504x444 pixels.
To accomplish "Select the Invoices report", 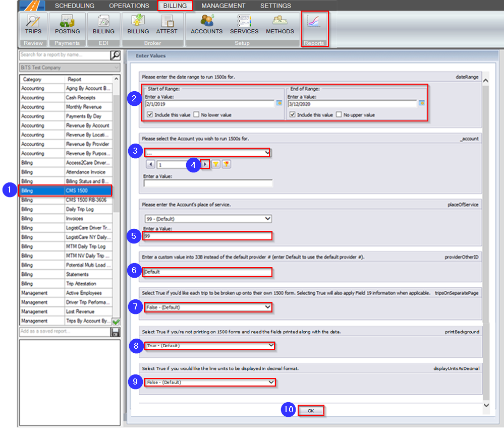I will 66,218.
